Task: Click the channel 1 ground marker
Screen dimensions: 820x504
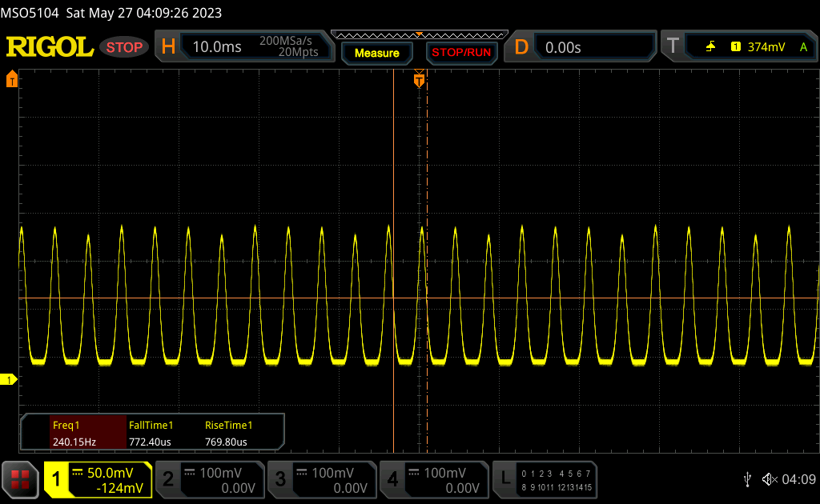Action: click(8, 380)
